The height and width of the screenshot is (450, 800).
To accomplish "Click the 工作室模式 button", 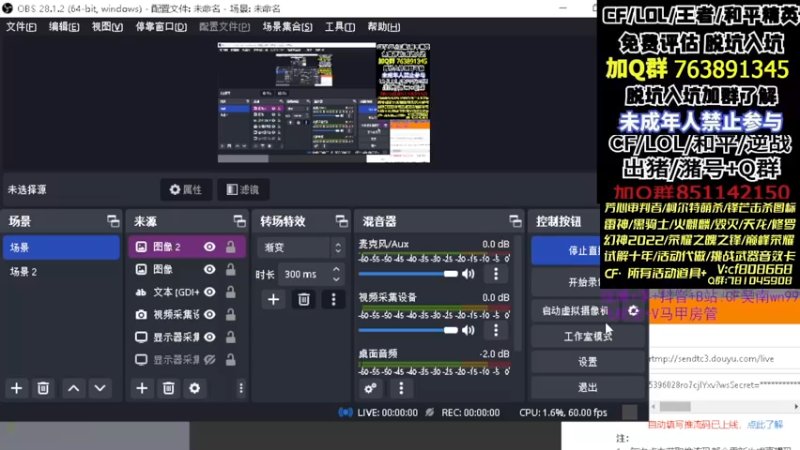I will pyautogui.click(x=588, y=337).
